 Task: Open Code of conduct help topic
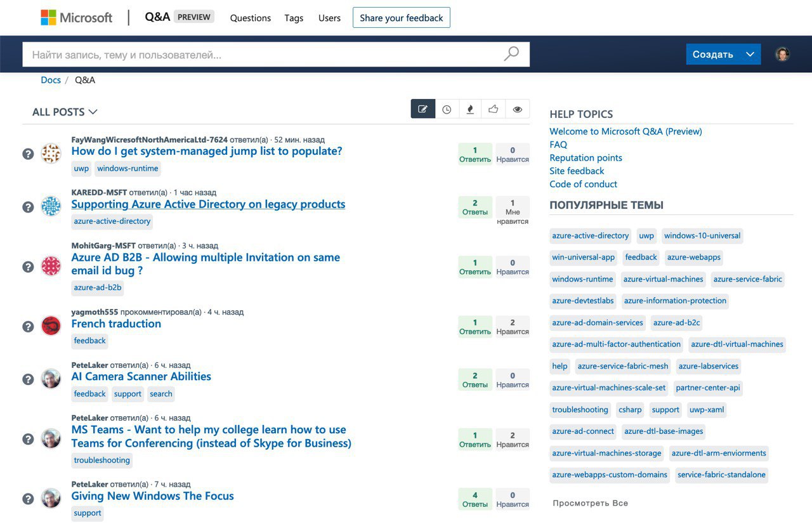point(583,184)
